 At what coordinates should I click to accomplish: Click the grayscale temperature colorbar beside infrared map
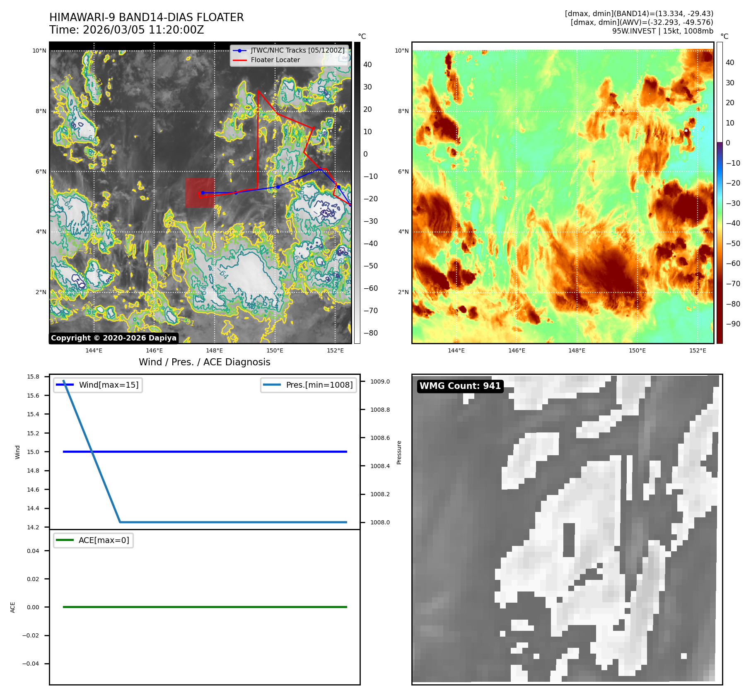[357, 193]
